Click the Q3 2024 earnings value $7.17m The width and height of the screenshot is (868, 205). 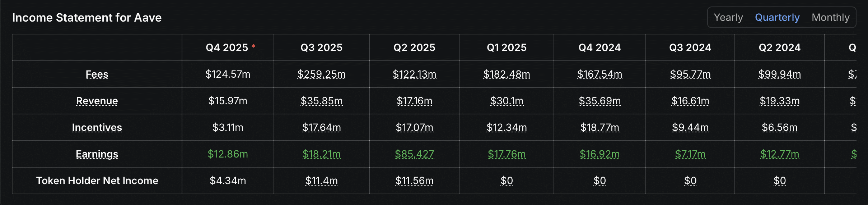tap(690, 154)
